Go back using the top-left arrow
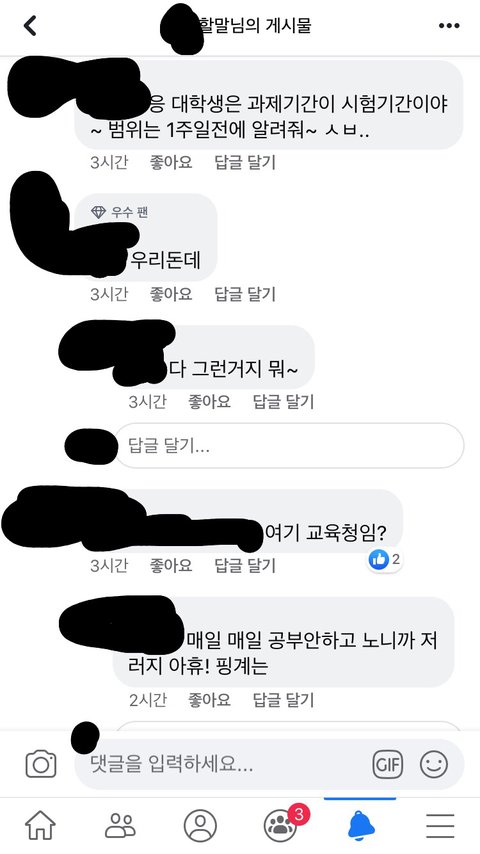 [x=30, y=26]
